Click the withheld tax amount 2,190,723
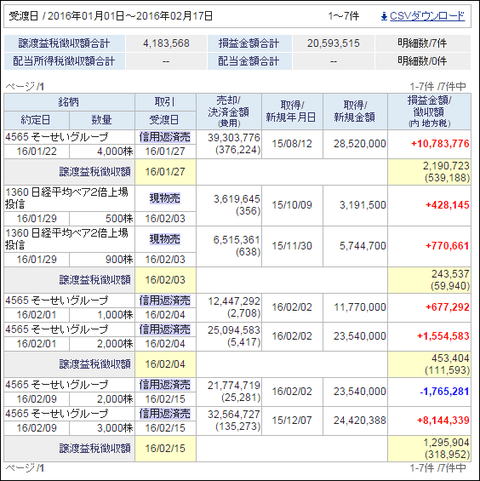480x481 pixels. (446, 166)
